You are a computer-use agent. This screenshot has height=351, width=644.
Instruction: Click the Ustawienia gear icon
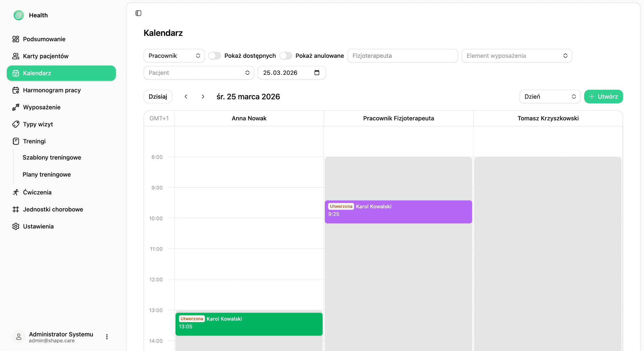[16, 226]
